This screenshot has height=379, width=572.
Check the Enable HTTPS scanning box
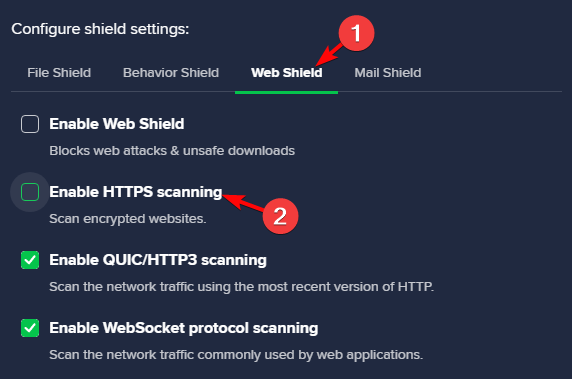pos(30,192)
